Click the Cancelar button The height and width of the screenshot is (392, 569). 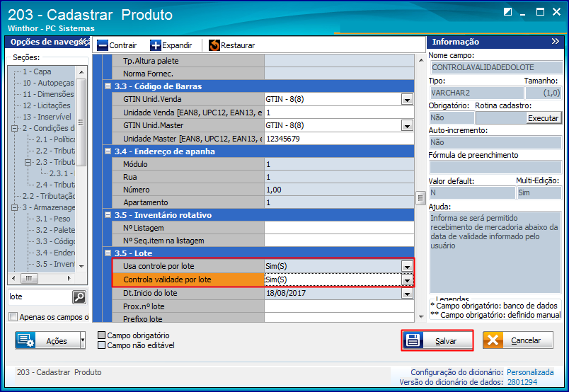(518, 340)
